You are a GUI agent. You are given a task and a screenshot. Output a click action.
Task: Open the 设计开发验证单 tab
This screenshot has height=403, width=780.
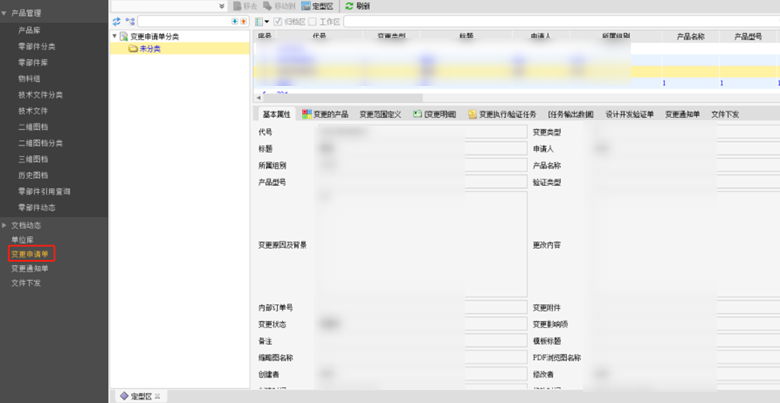click(629, 114)
